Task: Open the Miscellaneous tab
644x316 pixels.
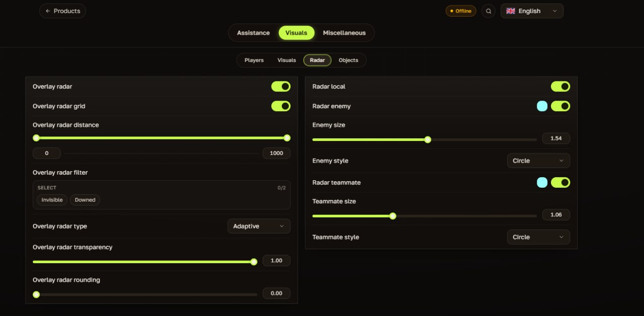Action: pyautogui.click(x=344, y=33)
